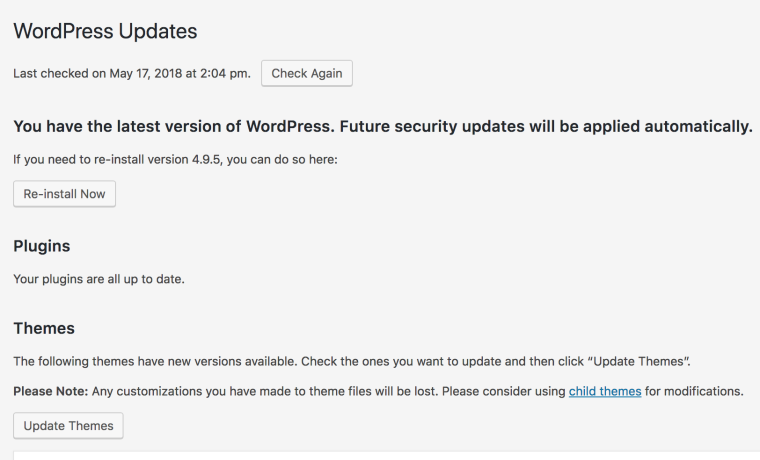Click the Update Themes button
760x460 pixels.
[x=68, y=426]
